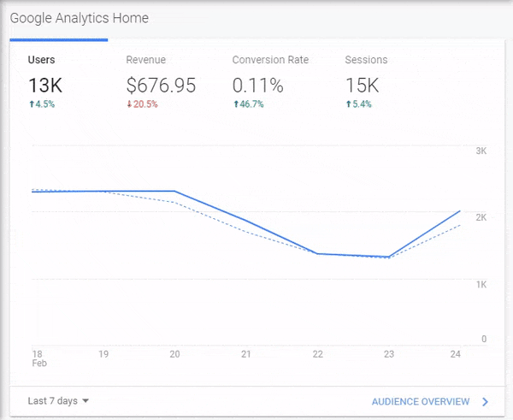Screen dimensions: 513x420
Task: Click the red down arrow under Revenue
Action: click(128, 104)
